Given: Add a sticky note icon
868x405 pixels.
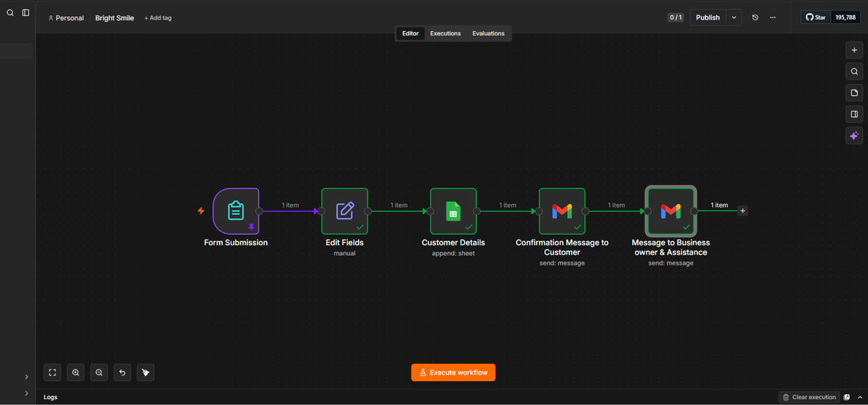Looking at the screenshot, I should pyautogui.click(x=854, y=93).
